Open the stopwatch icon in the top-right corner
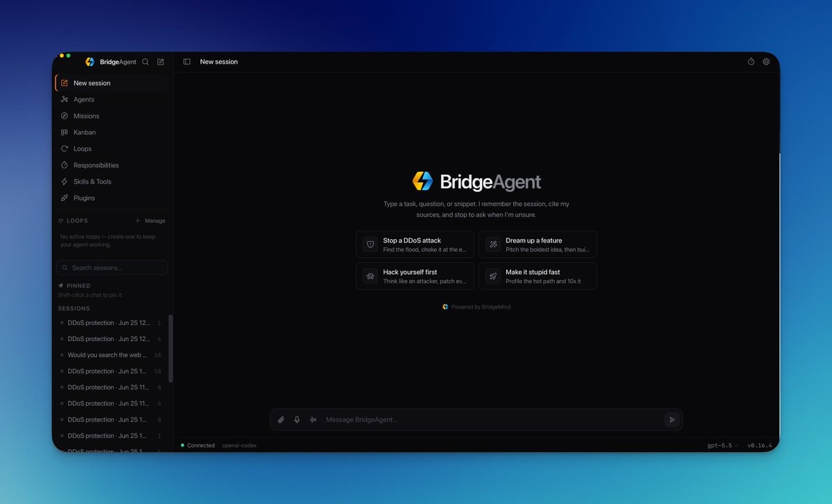Image resolution: width=832 pixels, height=504 pixels. [x=751, y=62]
